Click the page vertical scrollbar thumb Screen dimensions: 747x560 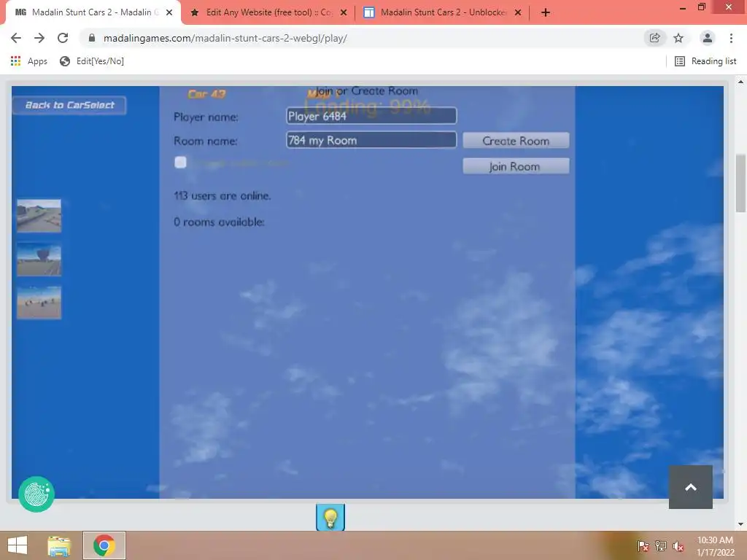coord(741,183)
